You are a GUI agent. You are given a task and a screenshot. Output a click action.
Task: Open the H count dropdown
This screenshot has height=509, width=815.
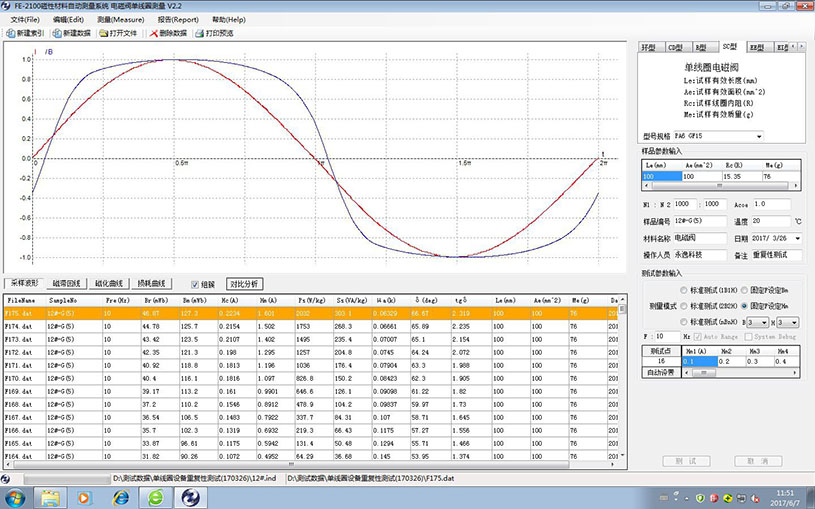(x=794, y=323)
